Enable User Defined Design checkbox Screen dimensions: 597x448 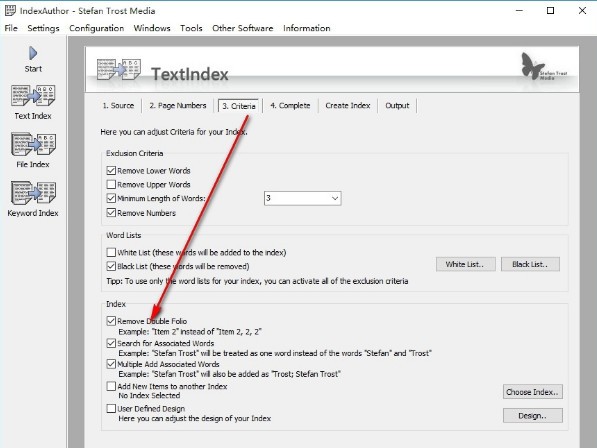click(111, 408)
